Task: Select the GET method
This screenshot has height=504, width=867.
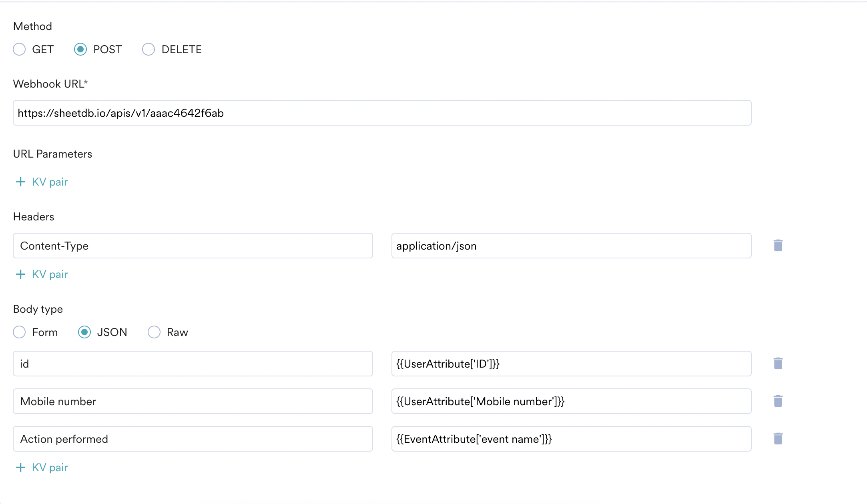Action: [19, 49]
